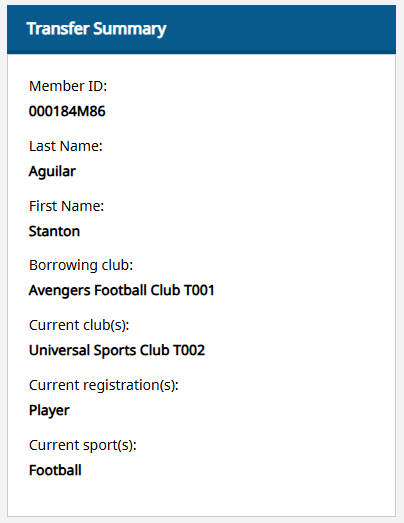Click the First Name label

(x=66, y=206)
